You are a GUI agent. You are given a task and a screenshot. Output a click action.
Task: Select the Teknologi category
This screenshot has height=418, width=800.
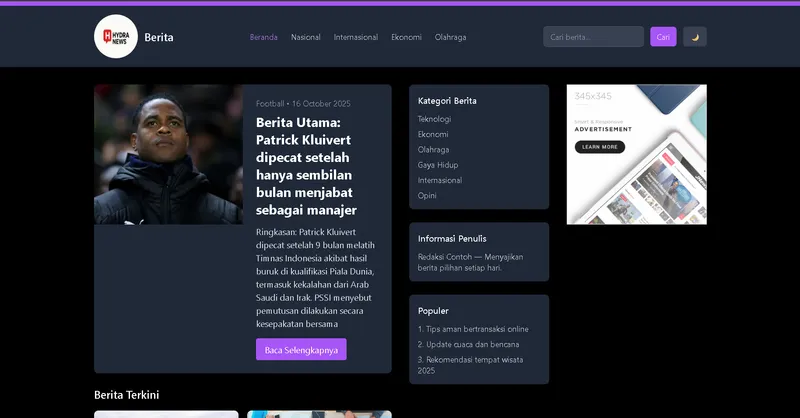434,119
